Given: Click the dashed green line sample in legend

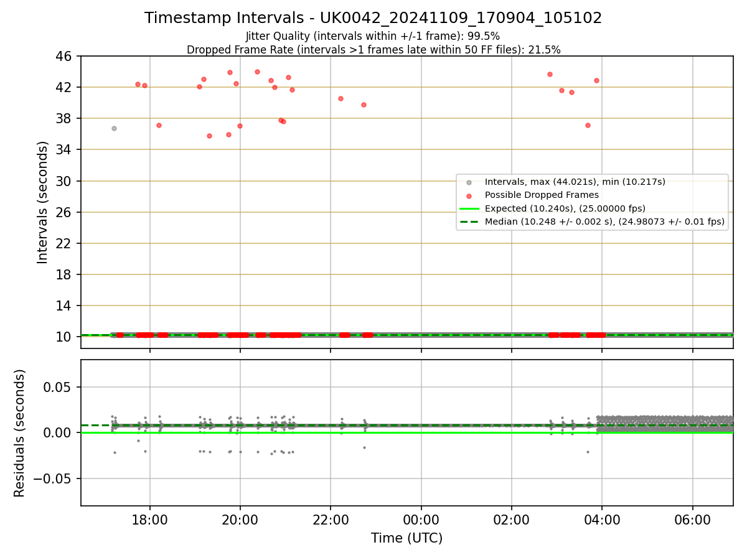Looking at the screenshot, I should tap(469, 222).
